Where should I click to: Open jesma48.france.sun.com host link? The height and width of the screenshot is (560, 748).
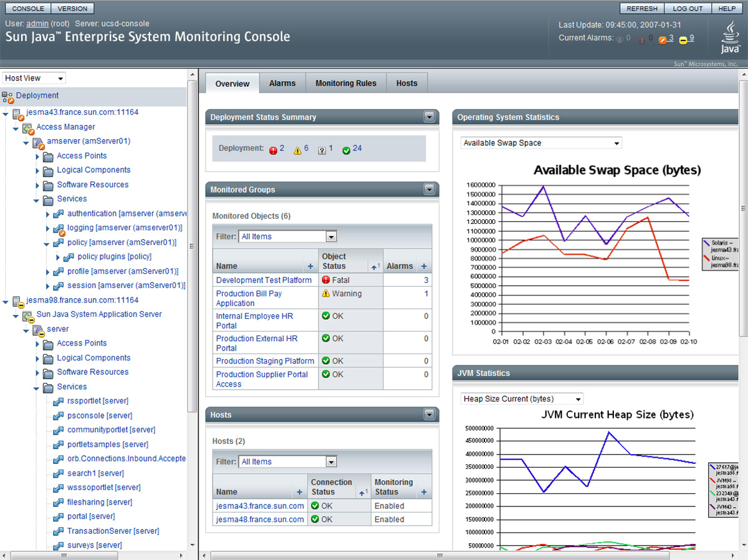[x=260, y=519]
